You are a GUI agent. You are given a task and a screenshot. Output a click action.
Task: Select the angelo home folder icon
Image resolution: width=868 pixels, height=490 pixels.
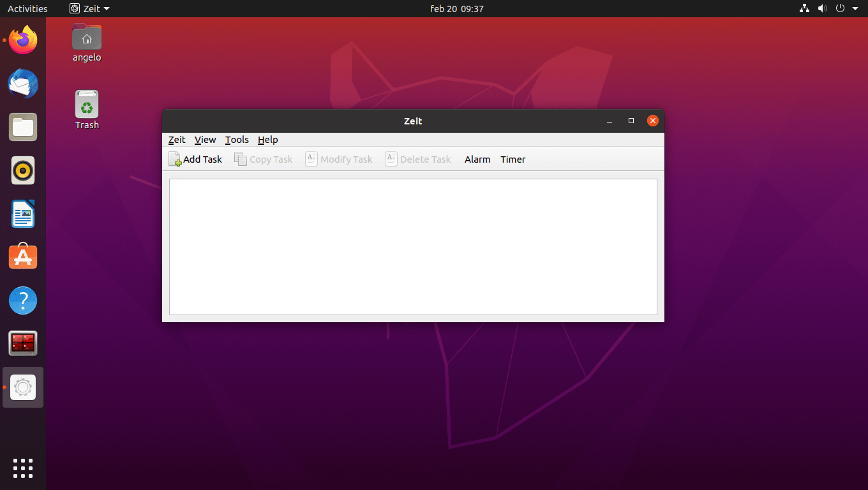point(87,43)
